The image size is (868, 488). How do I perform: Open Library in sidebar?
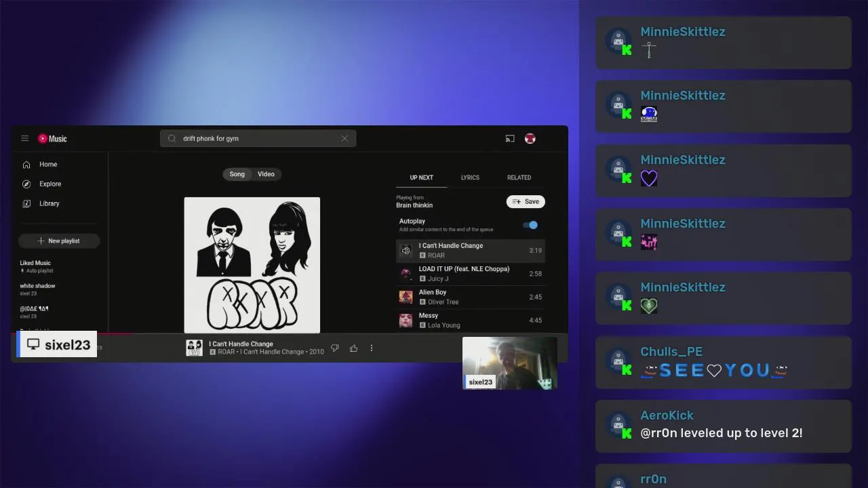point(50,203)
